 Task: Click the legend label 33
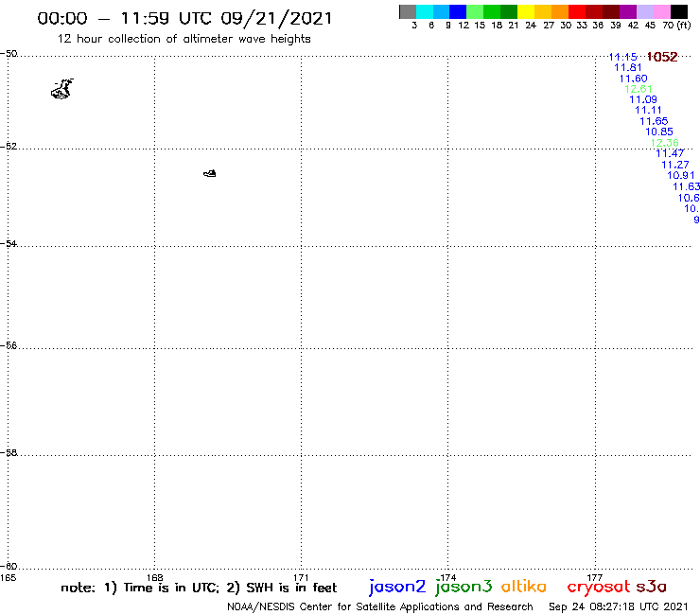[x=582, y=25]
